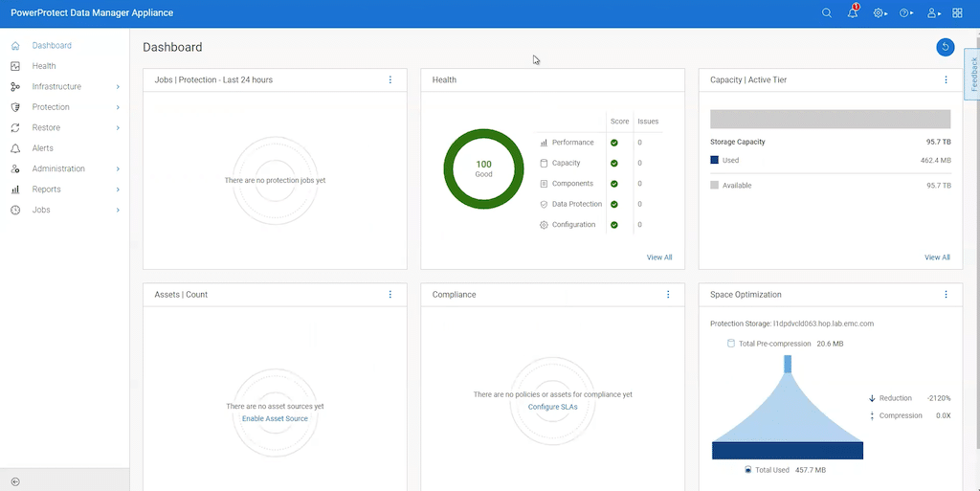Click the Enable Asset Source link

275,418
